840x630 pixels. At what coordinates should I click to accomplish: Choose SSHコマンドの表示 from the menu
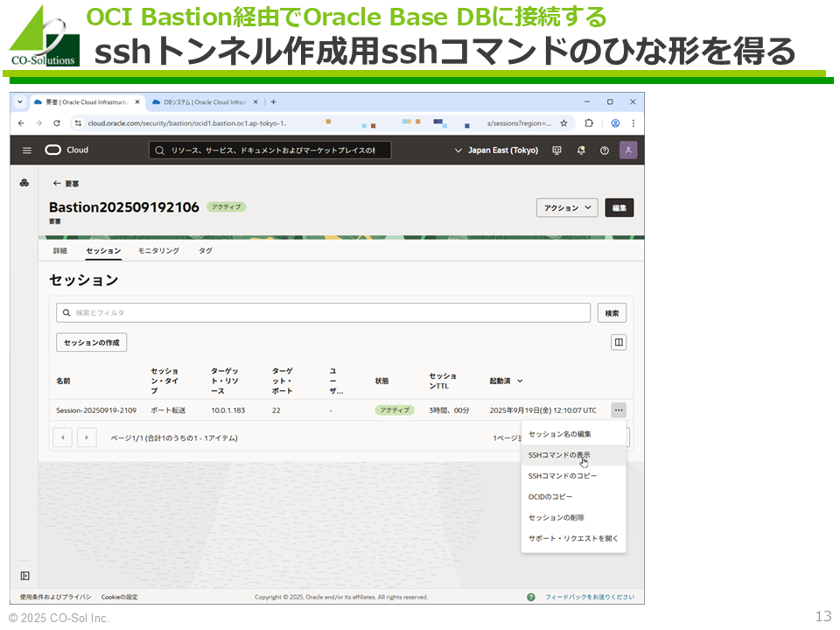pyautogui.click(x=573, y=455)
